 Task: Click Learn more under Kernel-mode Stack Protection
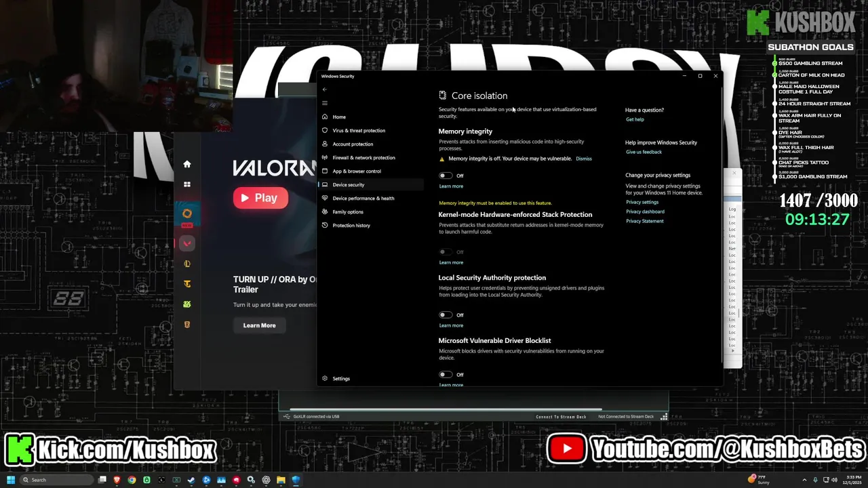451,262
